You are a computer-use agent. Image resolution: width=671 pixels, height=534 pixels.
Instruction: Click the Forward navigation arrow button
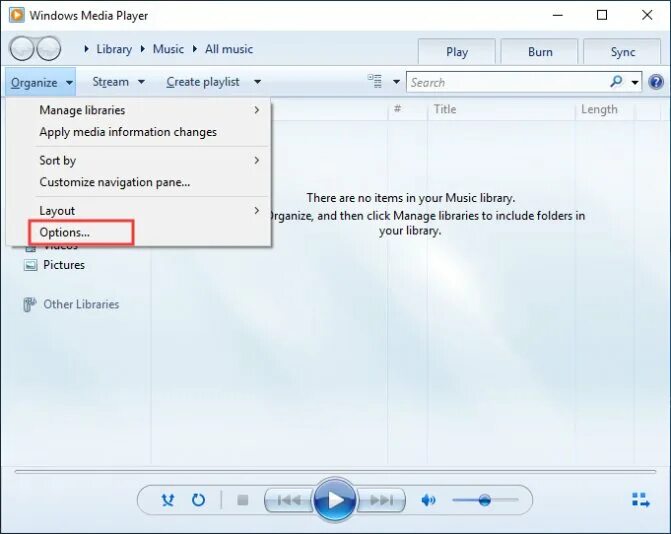49,49
